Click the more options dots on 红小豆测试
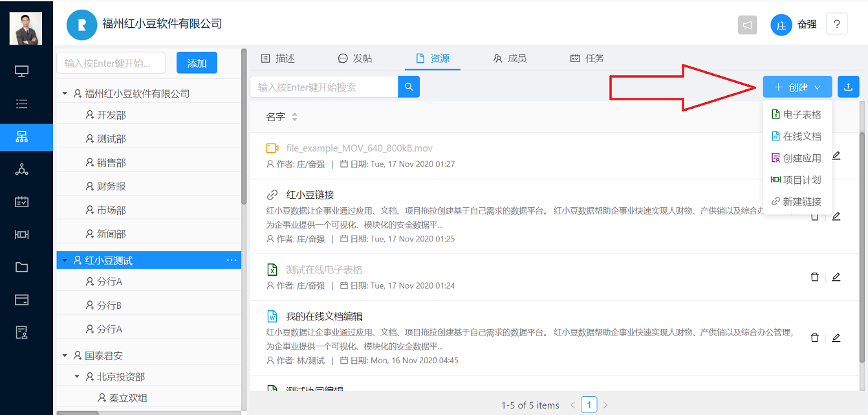Screen dimensions: 868x415 tap(232, 260)
